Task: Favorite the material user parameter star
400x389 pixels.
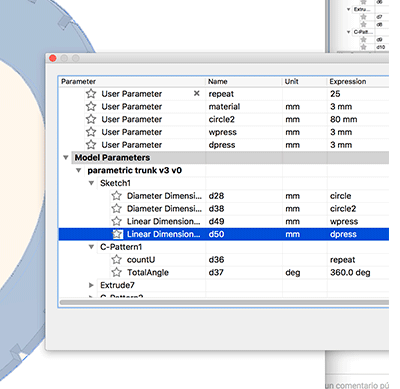Action: 91,107
